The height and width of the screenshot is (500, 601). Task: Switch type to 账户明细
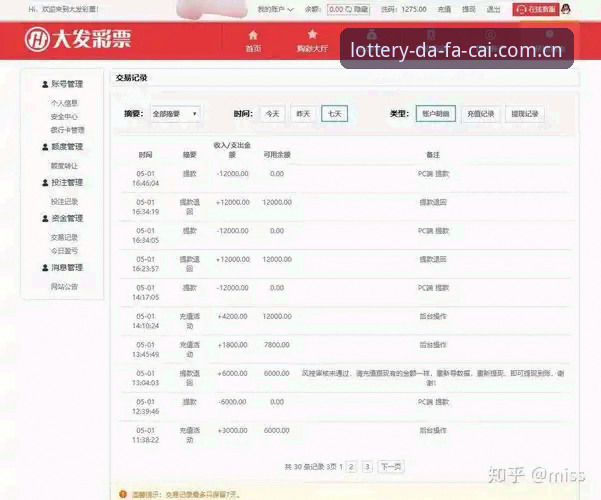click(436, 114)
